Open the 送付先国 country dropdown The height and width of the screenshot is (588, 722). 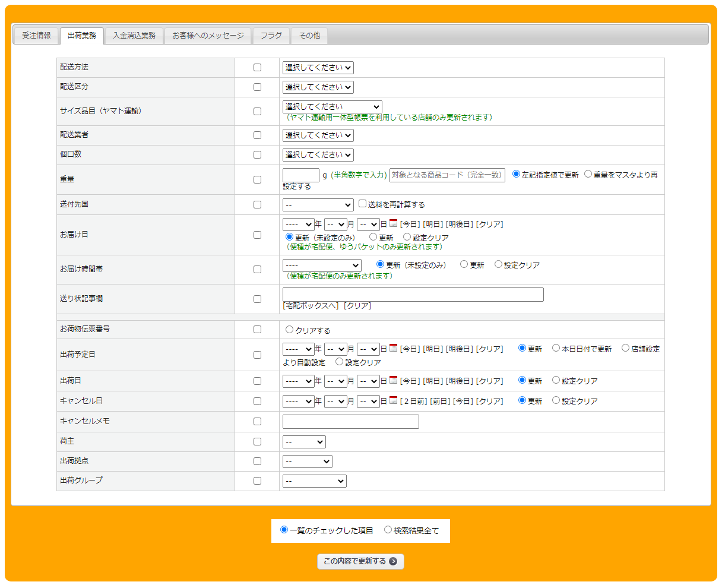[x=318, y=205]
